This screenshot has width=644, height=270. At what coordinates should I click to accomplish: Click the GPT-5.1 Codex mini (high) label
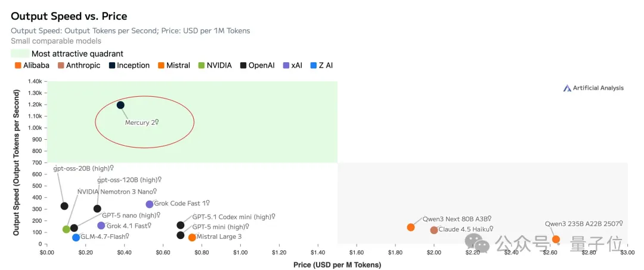(x=233, y=217)
